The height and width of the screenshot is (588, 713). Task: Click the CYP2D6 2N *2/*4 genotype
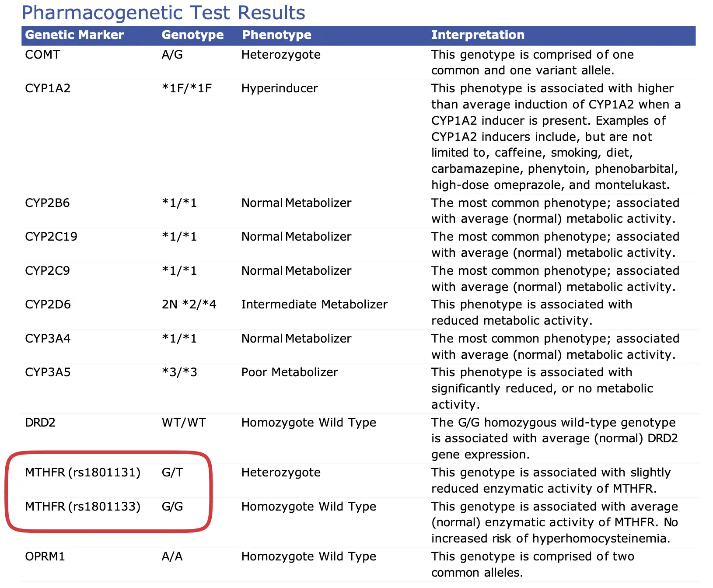pyautogui.click(x=189, y=304)
